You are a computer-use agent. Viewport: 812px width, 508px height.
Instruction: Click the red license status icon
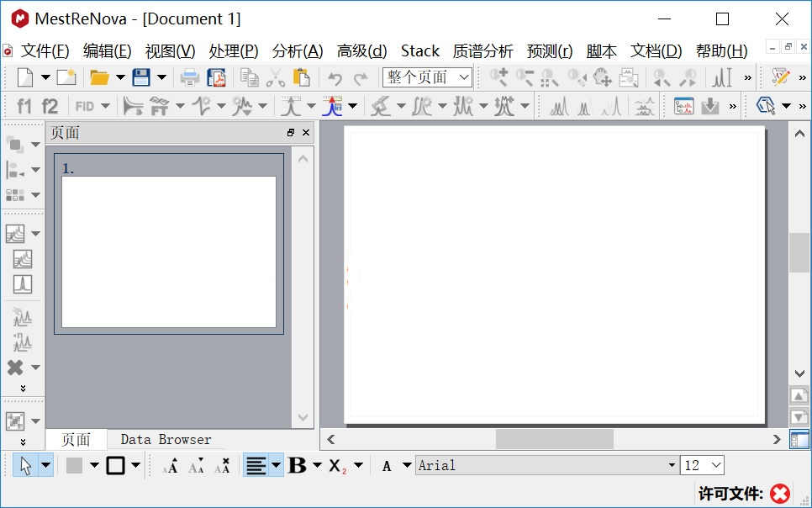[x=780, y=494]
